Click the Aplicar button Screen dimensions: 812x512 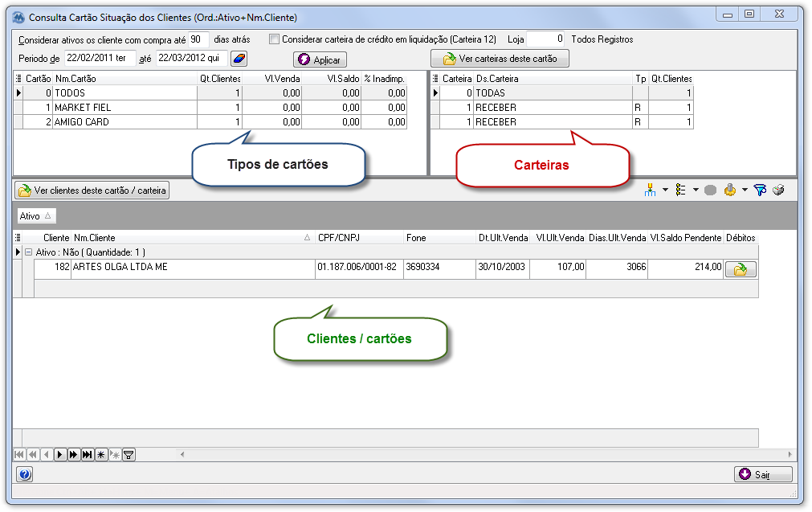pyautogui.click(x=320, y=59)
